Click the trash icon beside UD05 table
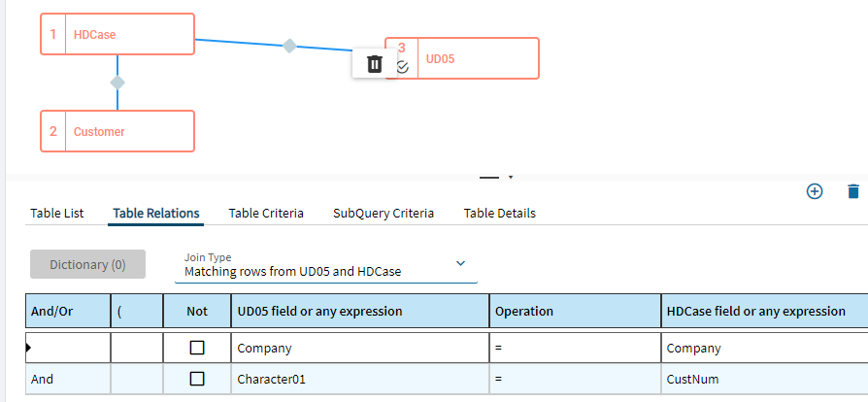This screenshot has height=402, width=868. click(x=375, y=64)
